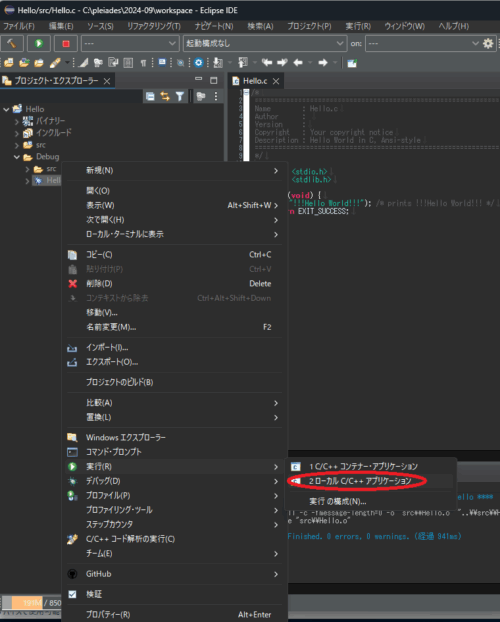Screen dimensions: 500x622
Task: Click Link with Editor double-arrow icon
Action: pyautogui.click(x=165, y=96)
